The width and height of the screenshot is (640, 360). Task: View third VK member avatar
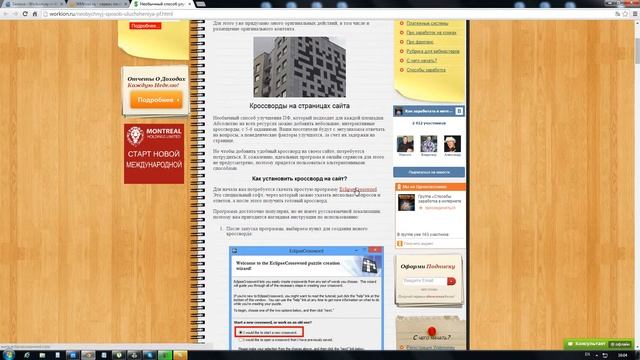click(x=452, y=144)
